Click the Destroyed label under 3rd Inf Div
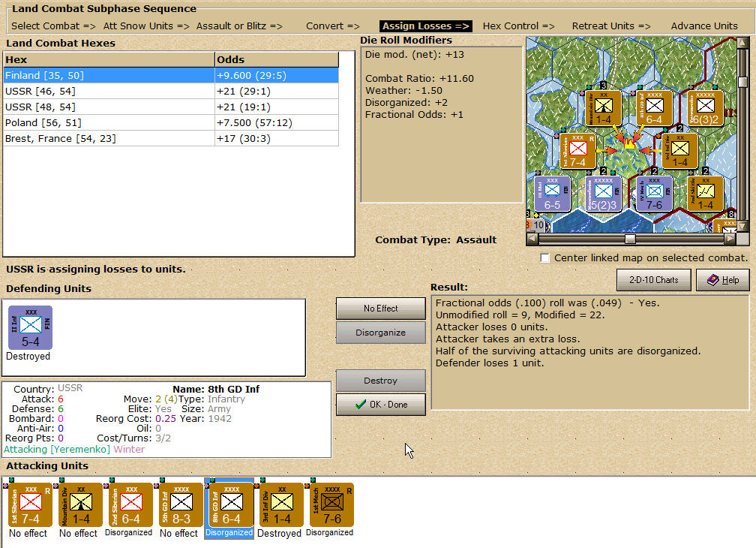The image size is (756, 548). 279,533
